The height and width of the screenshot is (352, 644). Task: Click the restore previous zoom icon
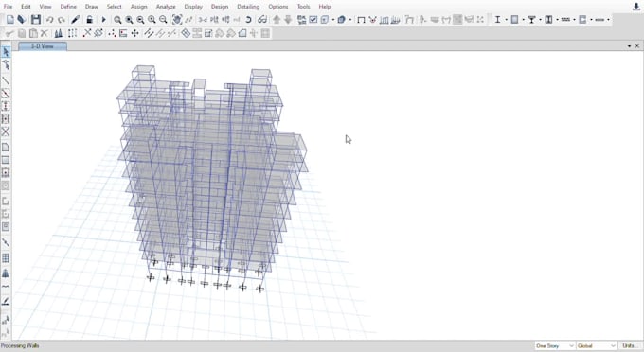(x=140, y=19)
